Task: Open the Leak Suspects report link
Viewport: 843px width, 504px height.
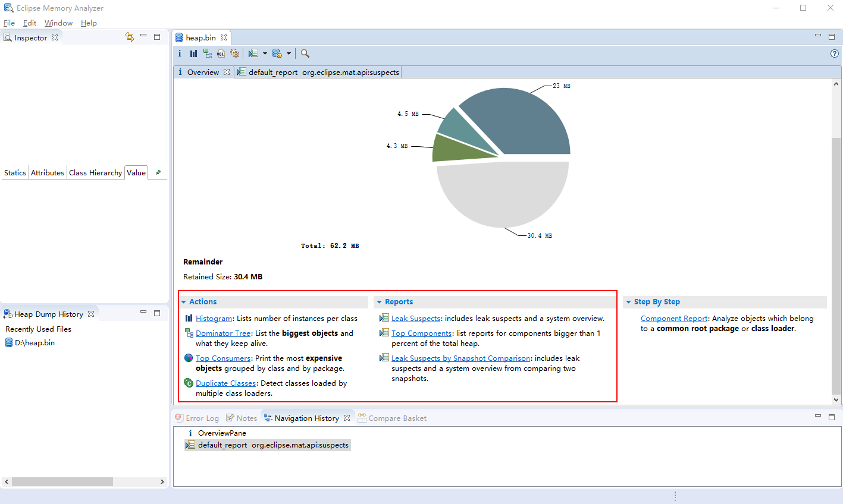Action: pos(416,319)
